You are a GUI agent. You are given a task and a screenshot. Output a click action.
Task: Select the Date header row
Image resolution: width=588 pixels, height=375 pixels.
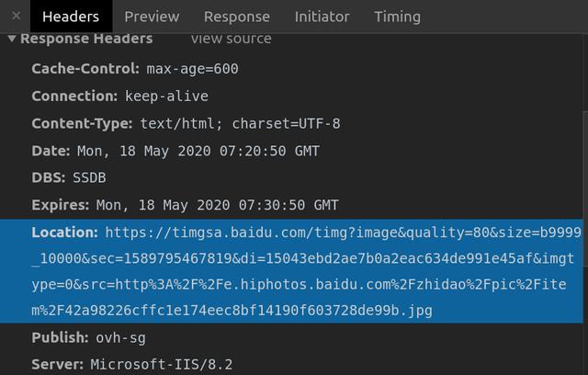175,151
